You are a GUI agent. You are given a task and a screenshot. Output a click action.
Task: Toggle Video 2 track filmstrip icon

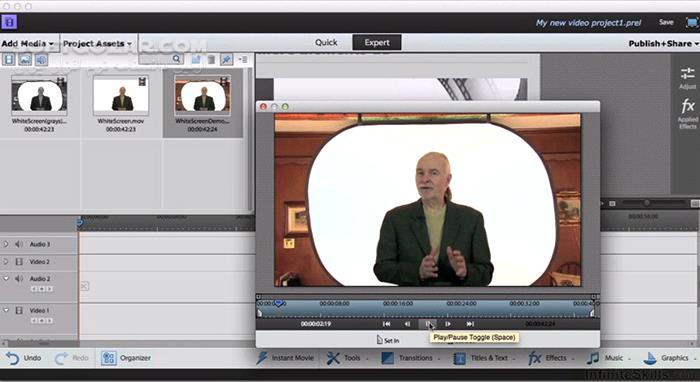click(19, 262)
